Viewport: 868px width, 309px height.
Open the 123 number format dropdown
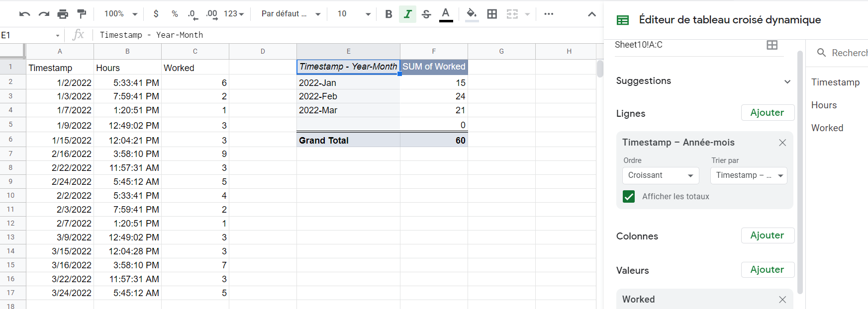(x=234, y=14)
